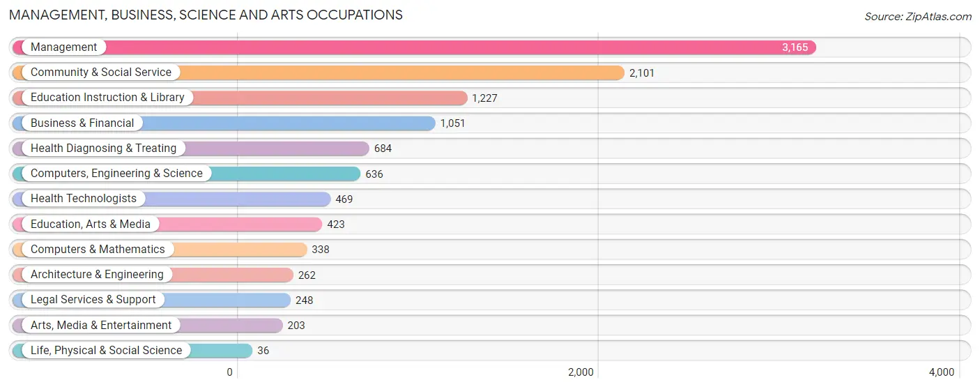Click the 3,165 value on Management bar
Image resolution: width=980 pixels, height=389 pixels.
(x=795, y=47)
